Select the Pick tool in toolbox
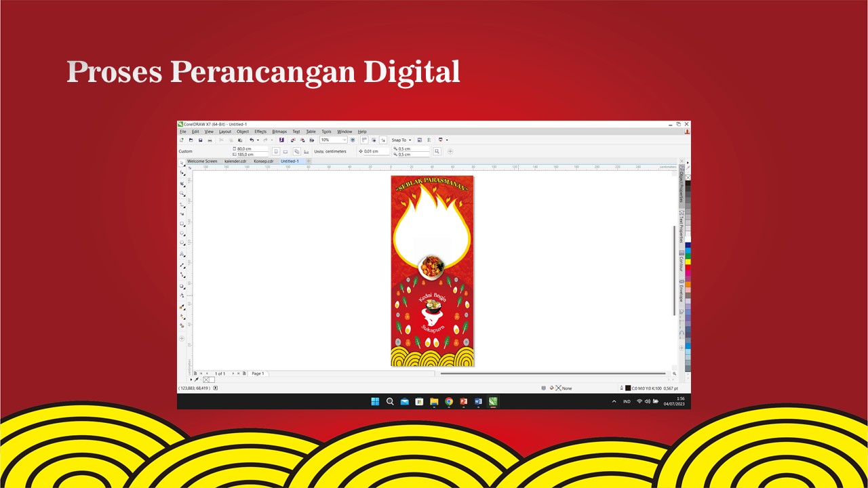 [x=182, y=164]
